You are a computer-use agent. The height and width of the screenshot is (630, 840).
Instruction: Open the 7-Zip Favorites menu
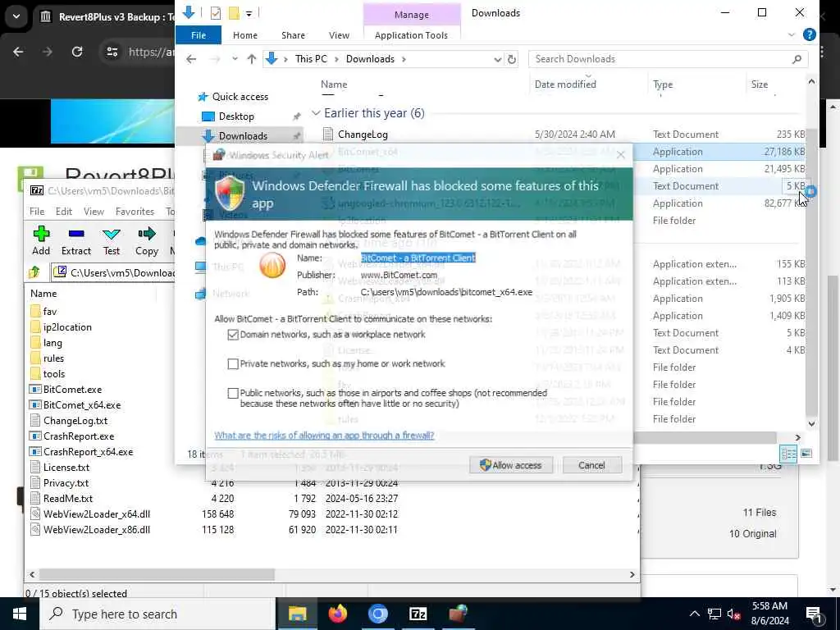pos(135,211)
